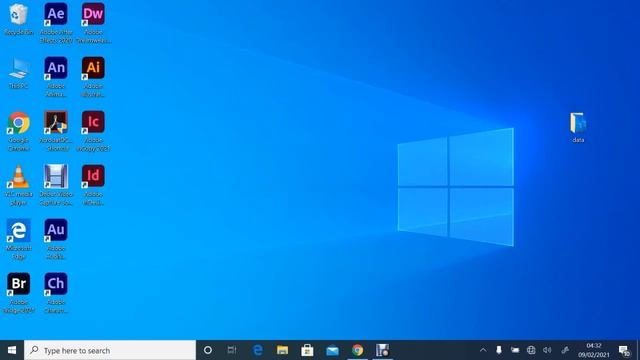
Task: Open the clock showing 04:32
Action: (x=594, y=350)
